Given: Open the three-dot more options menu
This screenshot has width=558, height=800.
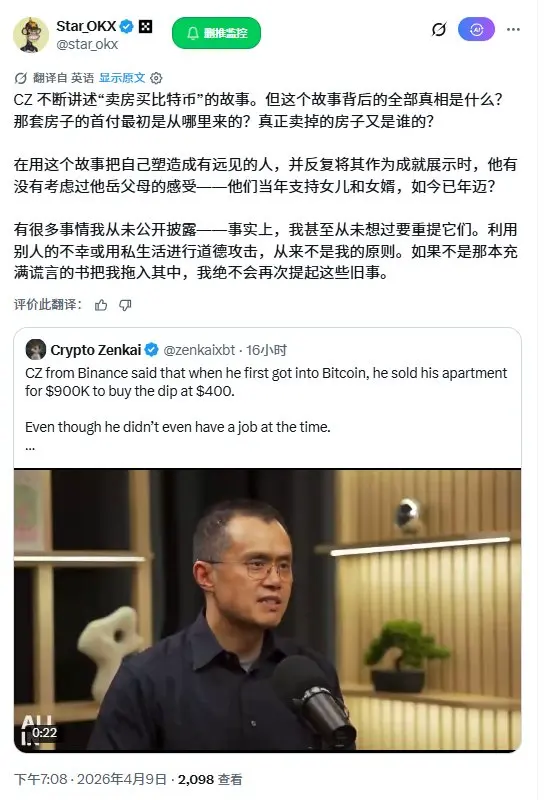Looking at the screenshot, I should [513, 30].
